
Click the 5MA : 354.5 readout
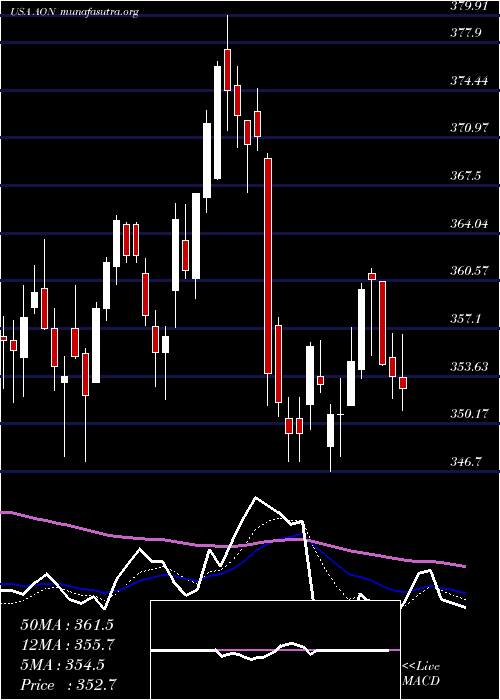(x=62, y=664)
